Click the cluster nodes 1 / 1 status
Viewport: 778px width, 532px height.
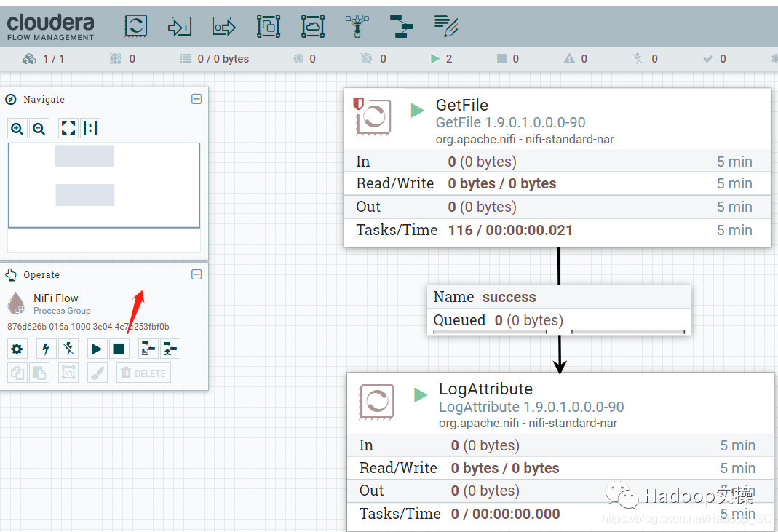pyautogui.click(x=43, y=58)
